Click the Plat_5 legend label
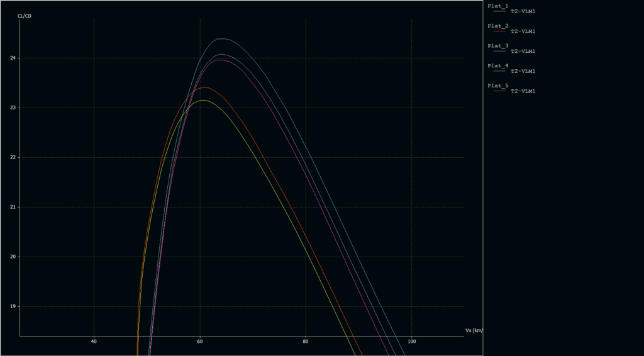The image size is (644, 356). 498,86
